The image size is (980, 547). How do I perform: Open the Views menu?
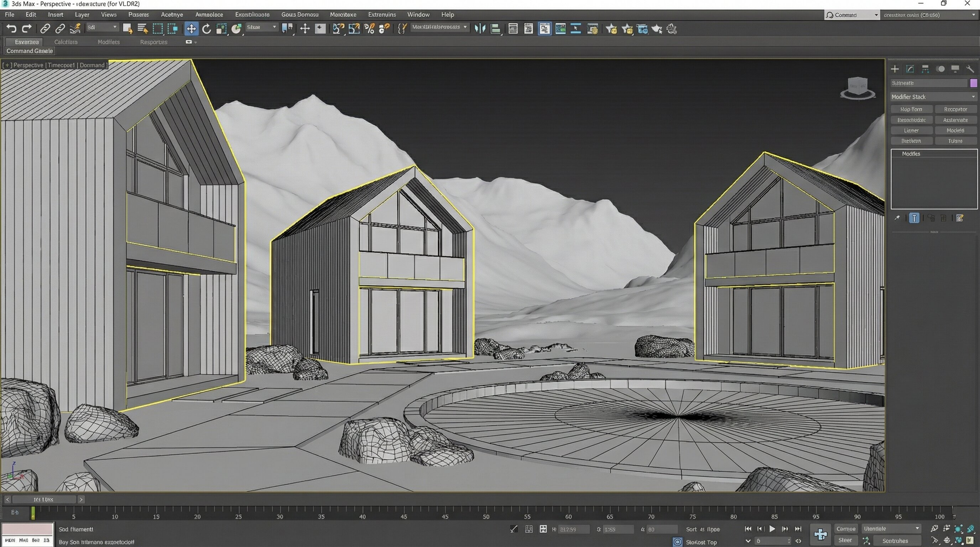pyautogui.click(x=108, y=15)
